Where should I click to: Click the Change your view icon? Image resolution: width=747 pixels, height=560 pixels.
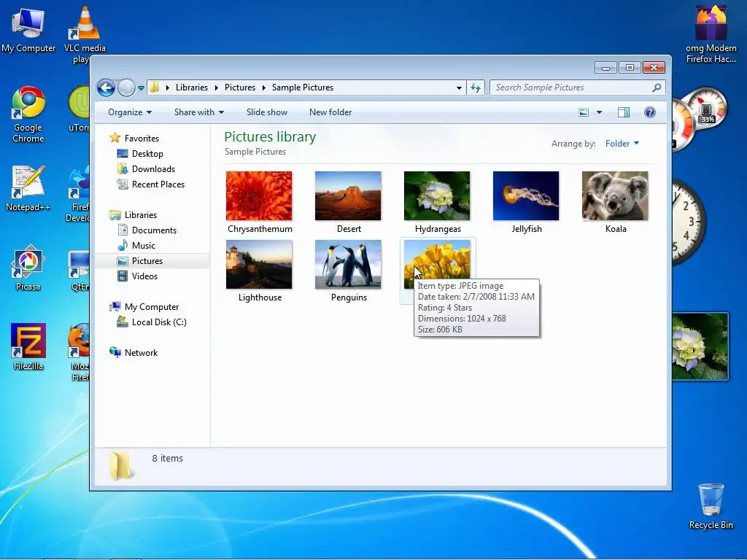click(x=584, y=112)
